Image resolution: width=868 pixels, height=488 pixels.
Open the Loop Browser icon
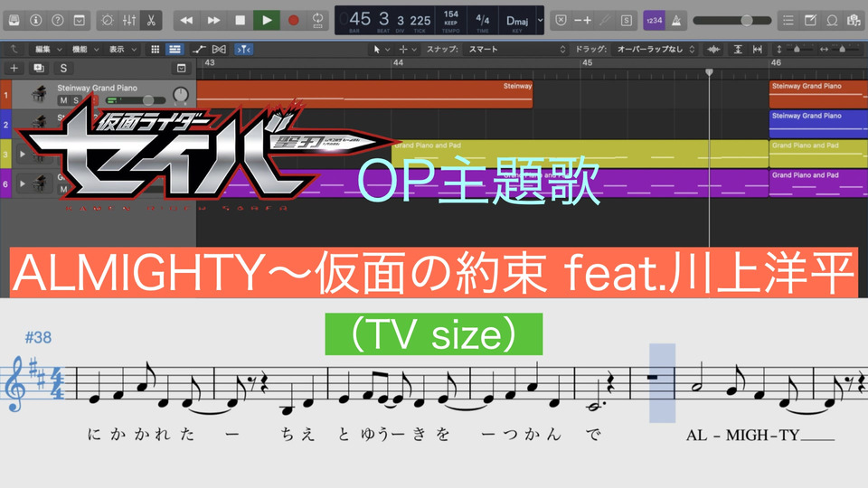pos(832,21)
